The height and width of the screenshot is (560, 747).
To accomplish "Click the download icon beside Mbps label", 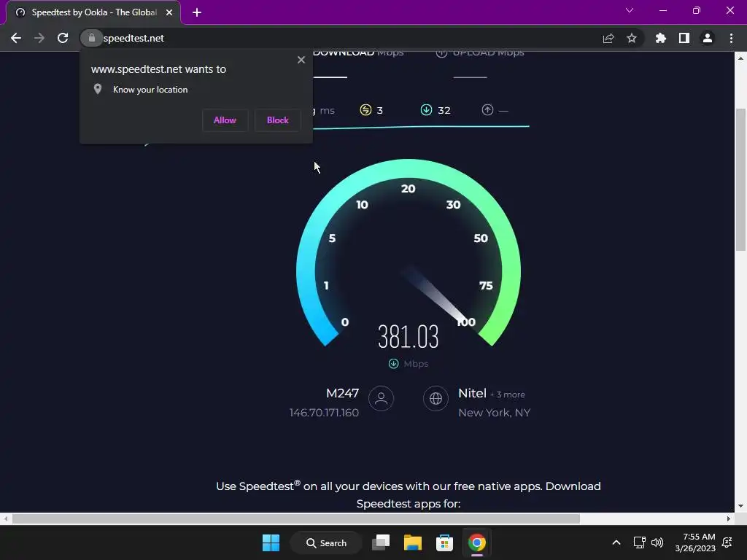I will point(393,364).
